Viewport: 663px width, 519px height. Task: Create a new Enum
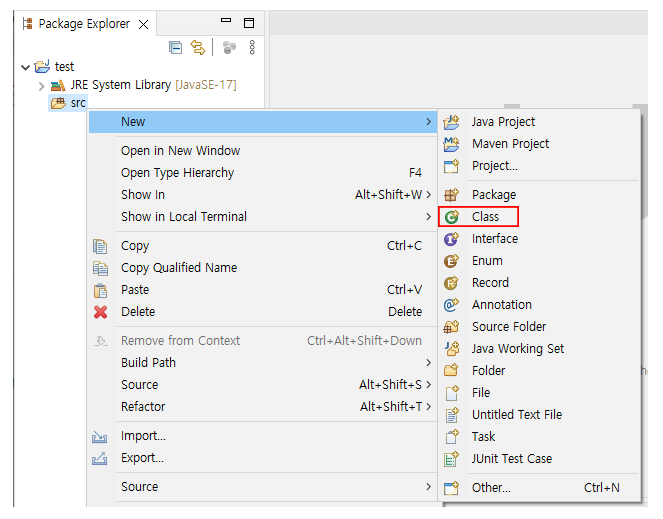[540, 261]
